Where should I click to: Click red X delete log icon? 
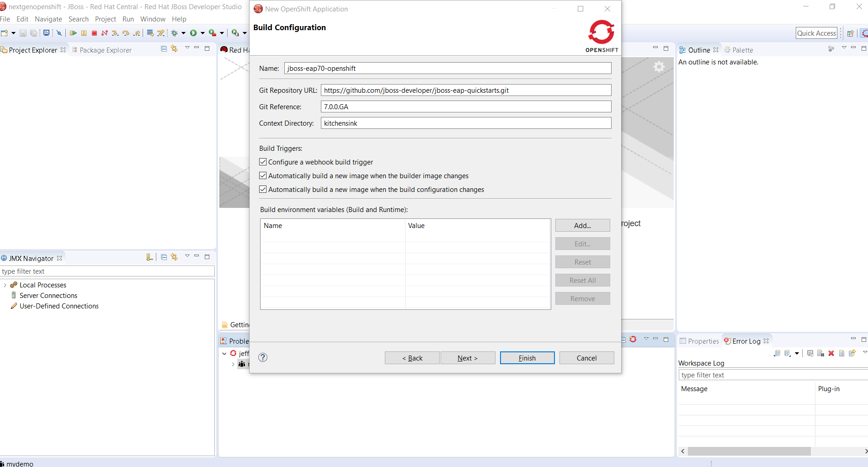(x=831, y=353)
